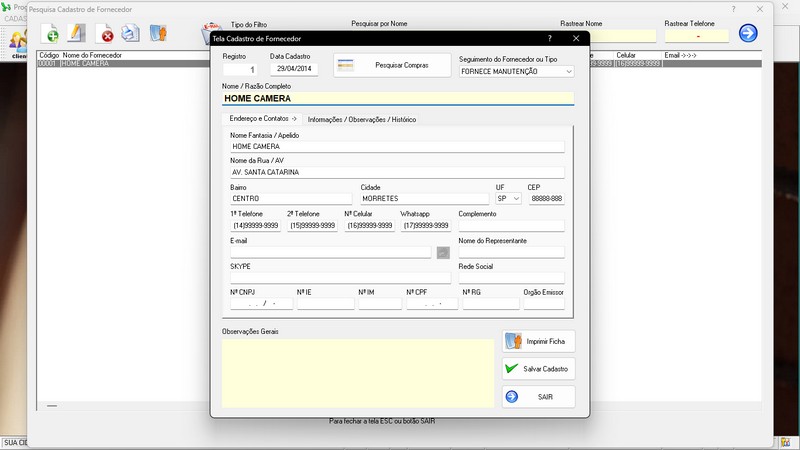Click the Nome da Rua / AV field

(397, 172)
